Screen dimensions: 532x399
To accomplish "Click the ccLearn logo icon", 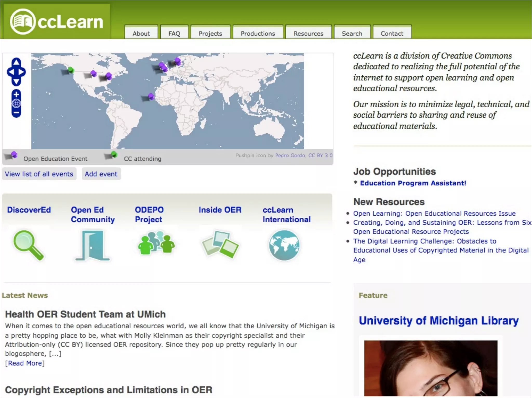I will [x=23, y=22].
